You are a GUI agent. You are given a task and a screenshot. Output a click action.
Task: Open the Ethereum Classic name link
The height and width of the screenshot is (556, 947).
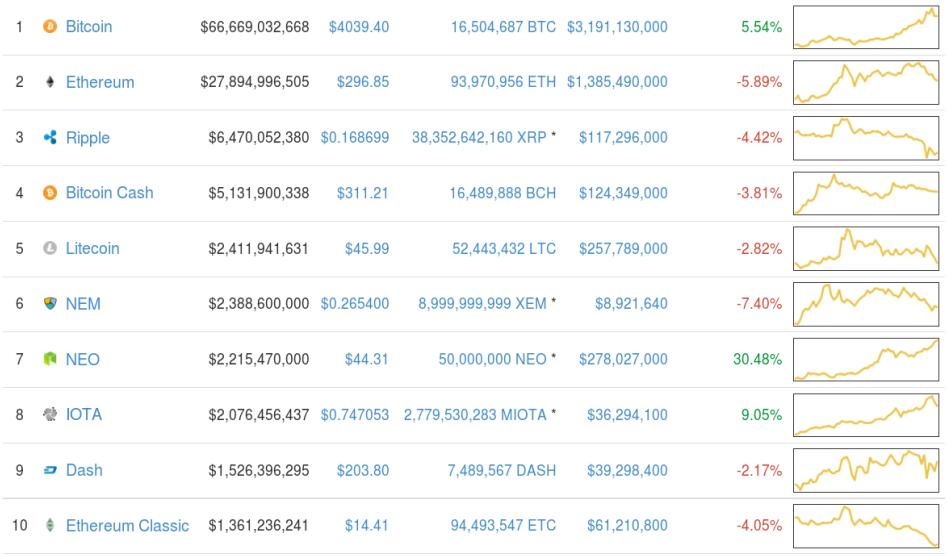pyautogui.click(x=127, y=525)
